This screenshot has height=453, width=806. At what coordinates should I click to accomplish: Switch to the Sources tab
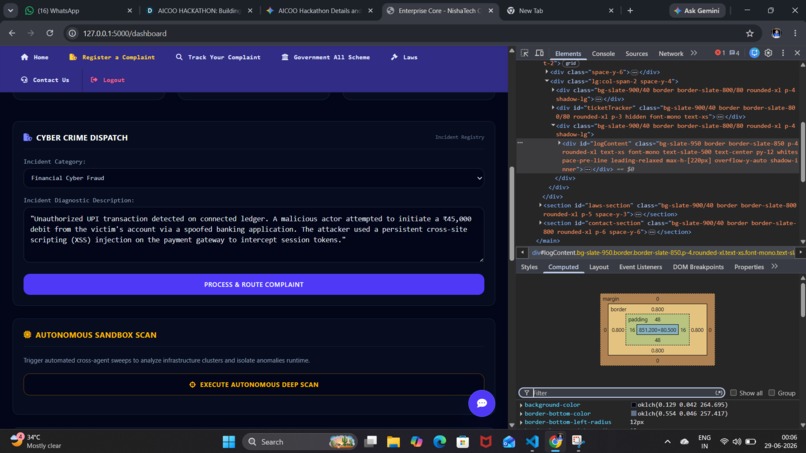coord(636,53)
